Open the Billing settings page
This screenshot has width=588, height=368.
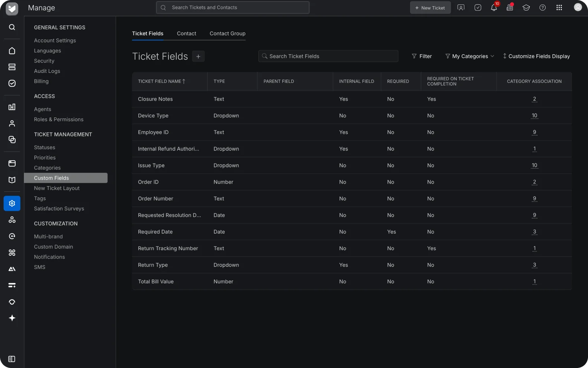(41, 81)
